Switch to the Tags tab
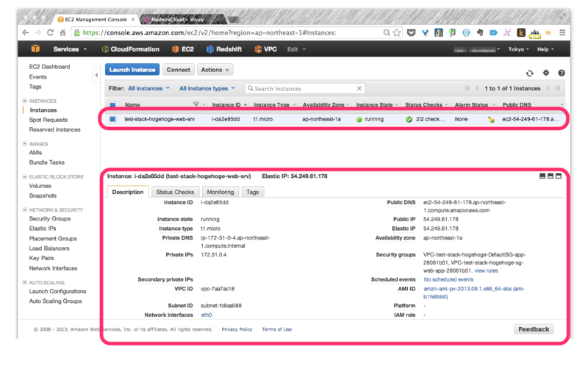Image resolution: width=588 pixels, height=366 pixels. [252, 192]
